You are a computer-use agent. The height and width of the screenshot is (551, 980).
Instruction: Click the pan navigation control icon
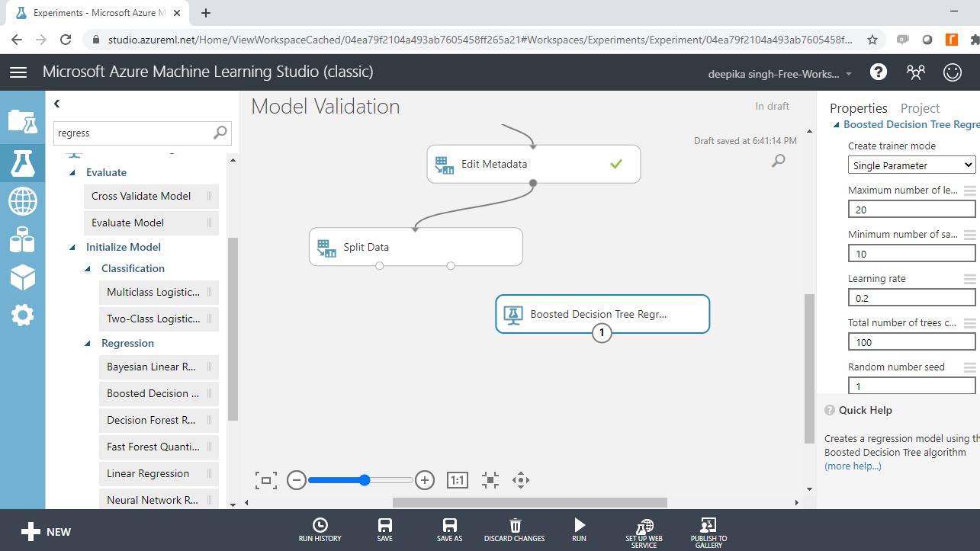(x=521, y=480)
